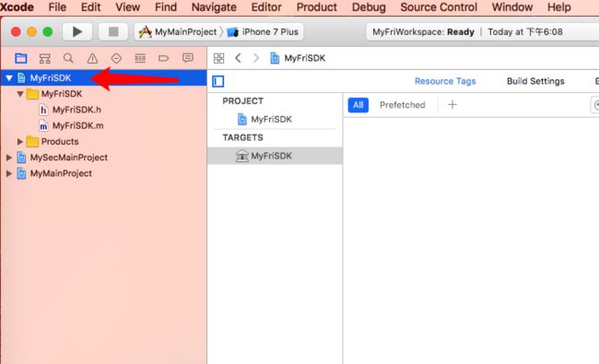Viewport: 599px width, 364px height.
Task: Click the Run play button
Action: click(77, 31)
